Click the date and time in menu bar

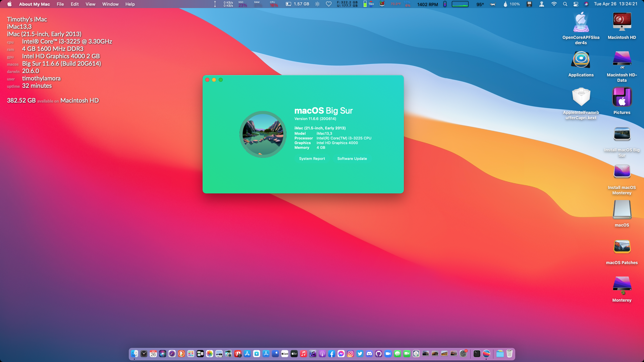point(615,4)
